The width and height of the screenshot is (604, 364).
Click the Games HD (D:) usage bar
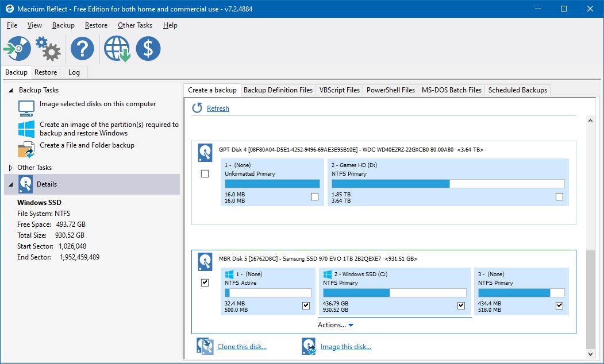point(448,184)
